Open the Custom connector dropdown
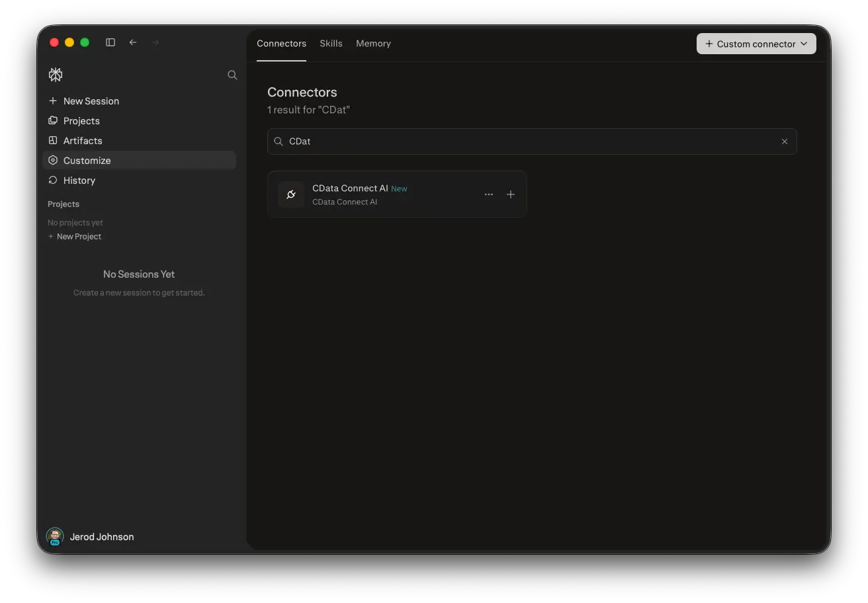 (756, 44)
